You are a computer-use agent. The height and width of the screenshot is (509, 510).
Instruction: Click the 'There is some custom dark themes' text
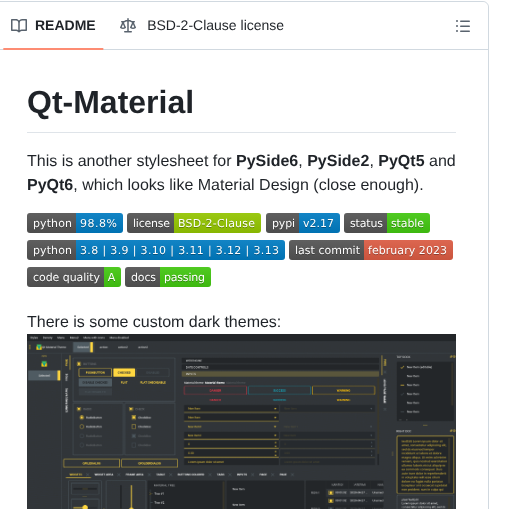[x=154, y=322]
